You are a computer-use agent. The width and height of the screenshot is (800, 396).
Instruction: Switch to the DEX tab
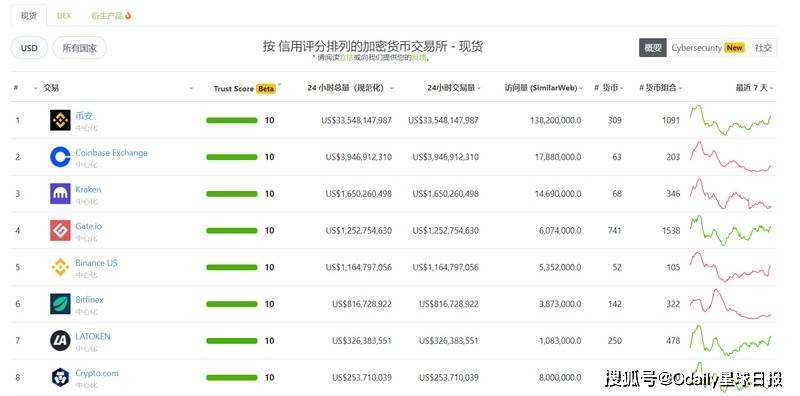[64, 16]
